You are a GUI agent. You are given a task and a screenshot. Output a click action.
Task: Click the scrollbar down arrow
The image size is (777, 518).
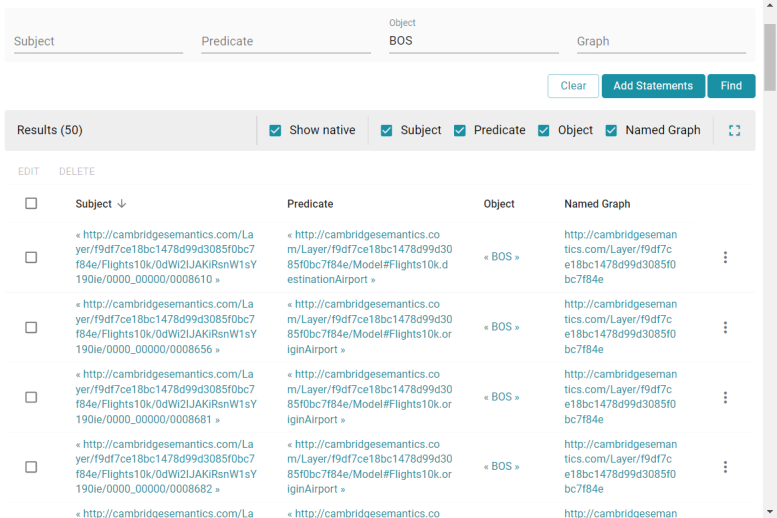point(770,512)
